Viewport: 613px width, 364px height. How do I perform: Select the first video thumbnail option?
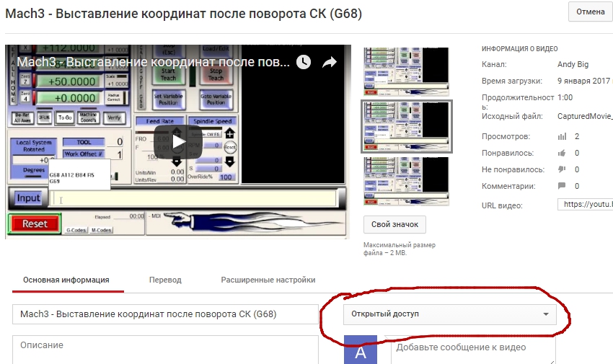click(x=406, y=71)
